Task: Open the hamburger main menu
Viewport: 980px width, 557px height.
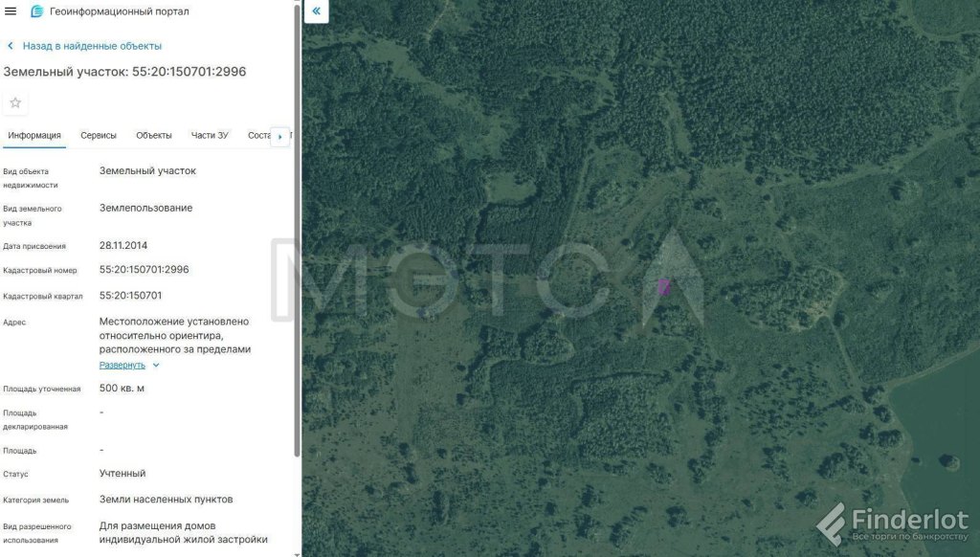Action: 11,11
